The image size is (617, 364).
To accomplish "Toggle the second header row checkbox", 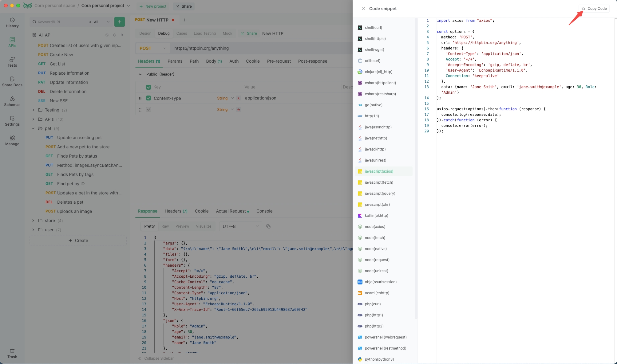I will click(x=148, y=110).
